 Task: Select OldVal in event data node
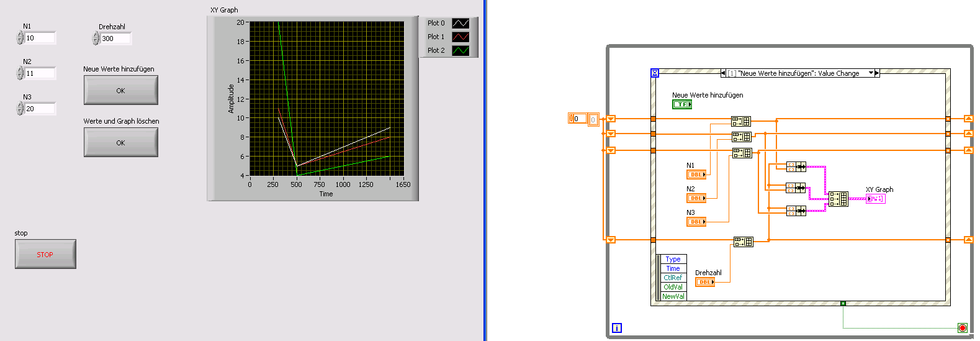(x=673, y=287)
